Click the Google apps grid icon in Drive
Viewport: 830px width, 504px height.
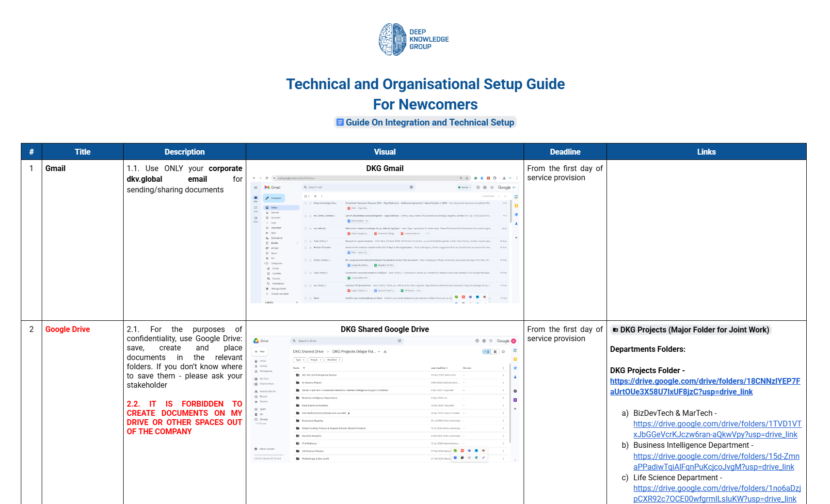pyautogui.click(x=491, y=341)
